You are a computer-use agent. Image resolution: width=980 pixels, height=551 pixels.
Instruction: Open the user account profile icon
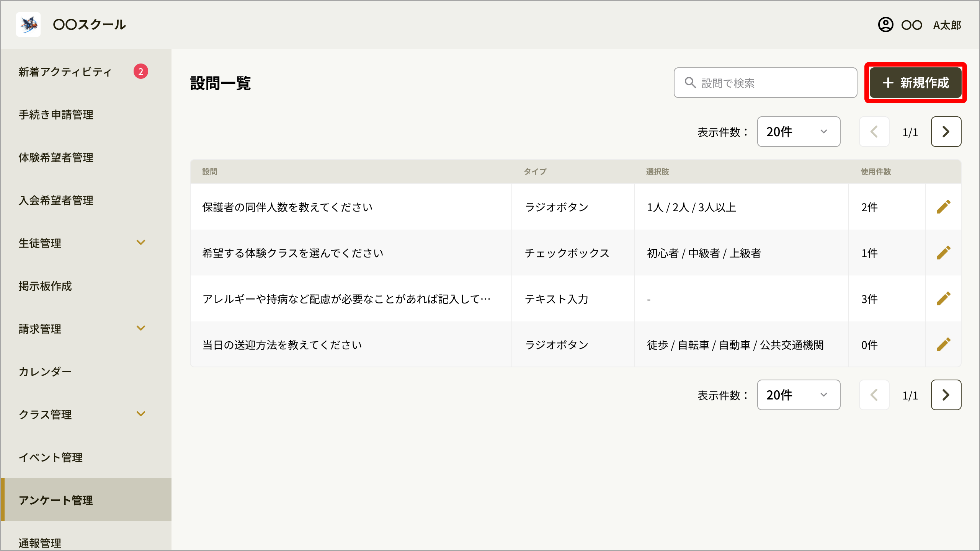[x=885, y=25]
